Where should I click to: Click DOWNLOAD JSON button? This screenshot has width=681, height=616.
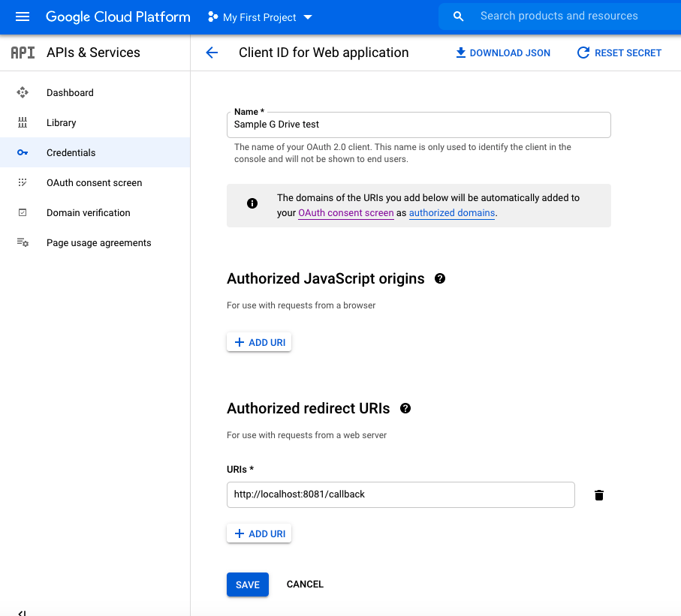503,53
